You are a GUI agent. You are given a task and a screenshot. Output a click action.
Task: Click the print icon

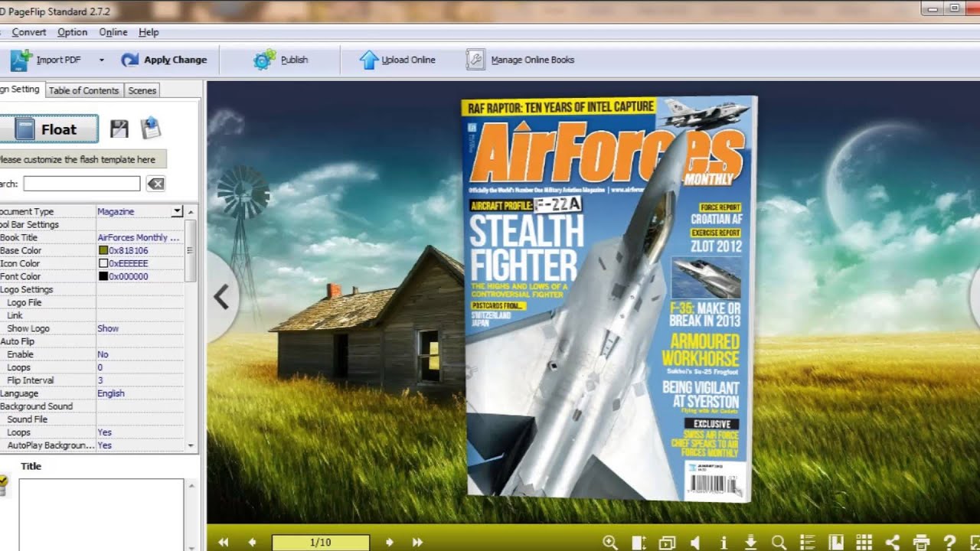pos(921,543)
